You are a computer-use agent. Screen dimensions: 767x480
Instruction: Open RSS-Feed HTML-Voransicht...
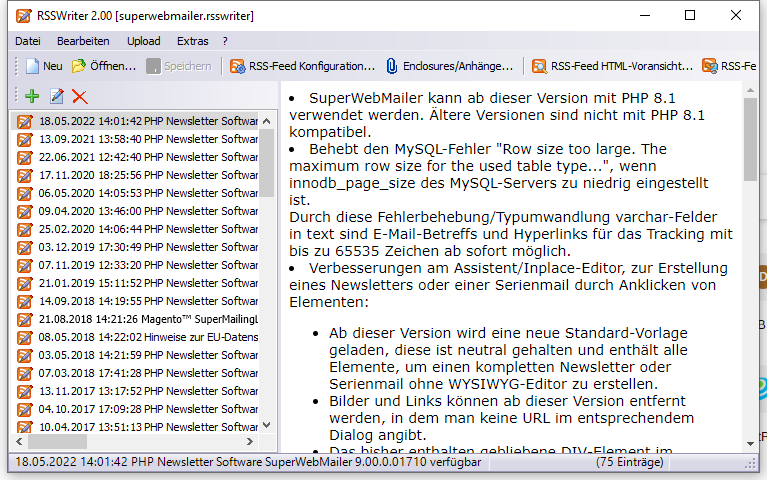pyautogui.click(x=612, y=66)
